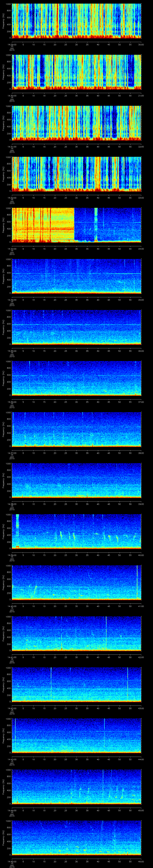Click the 30-second tick label under 14:32:00 panel

(x=77, y=198)
